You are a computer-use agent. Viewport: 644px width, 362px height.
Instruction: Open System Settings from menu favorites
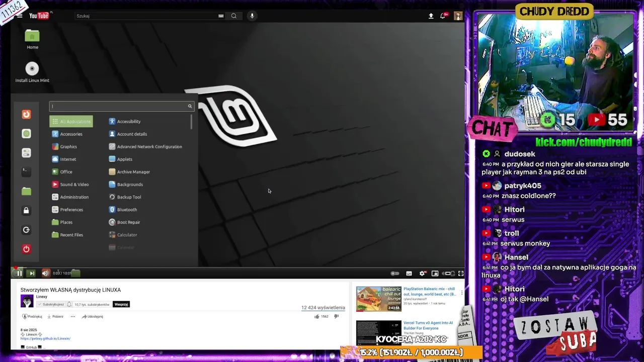click(x=26, y=153)
